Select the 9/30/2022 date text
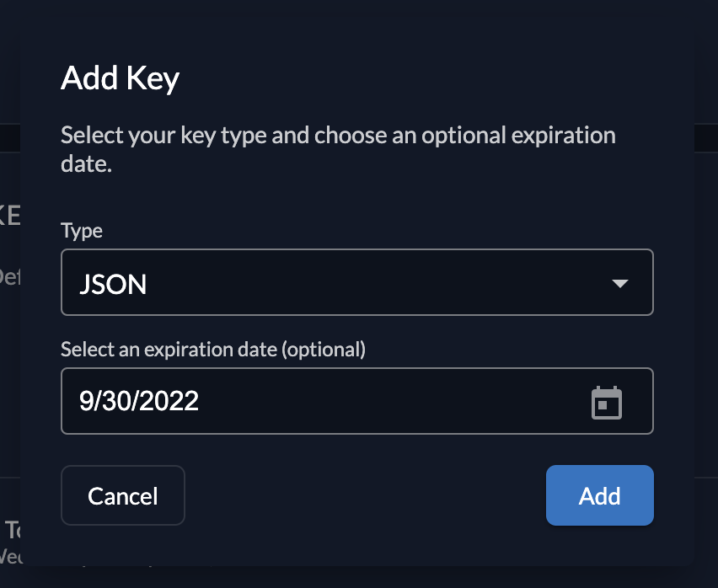The height and width of the screenshot is (588, 718). [x=139, y=401]
